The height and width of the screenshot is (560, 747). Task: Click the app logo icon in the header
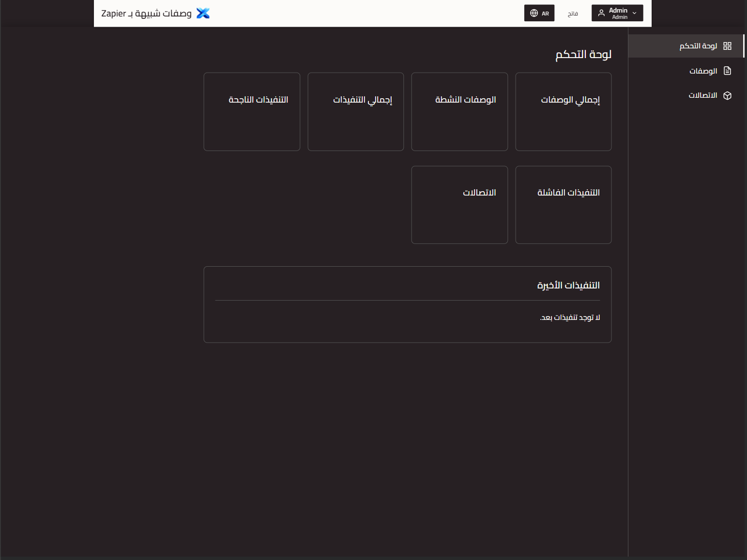[203, 13]
